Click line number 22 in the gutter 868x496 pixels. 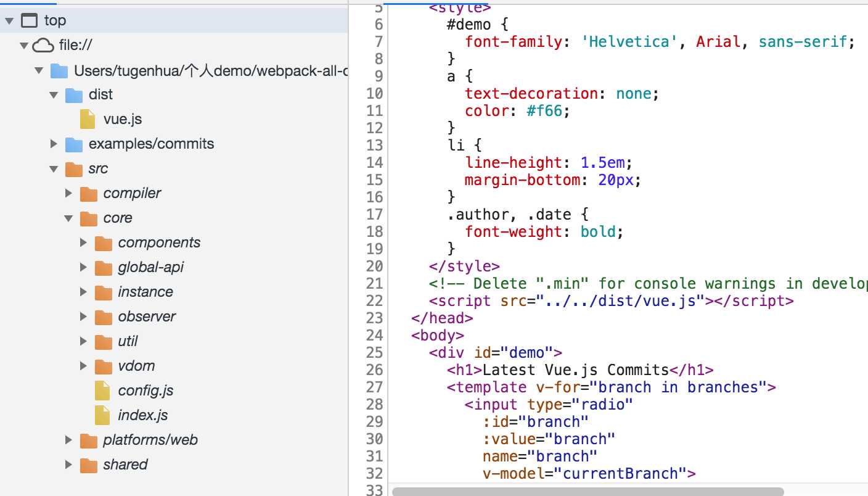pyautogui.click(x=374, y=301)
